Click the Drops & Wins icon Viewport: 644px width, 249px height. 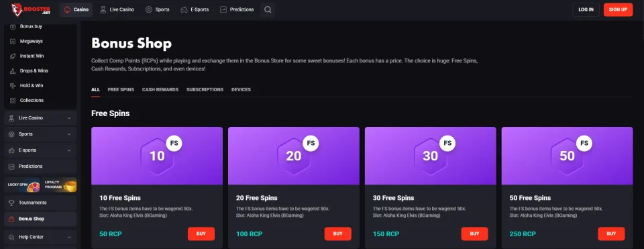click(13, 70)
